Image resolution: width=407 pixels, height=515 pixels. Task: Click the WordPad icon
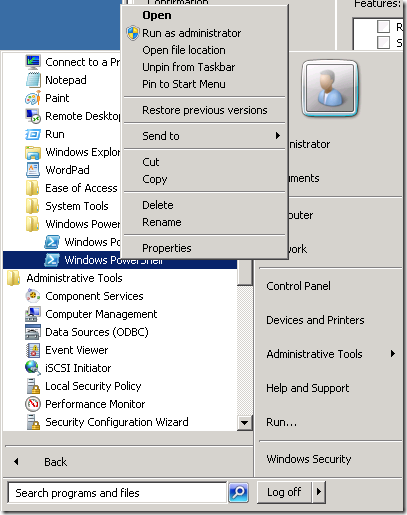(33, 170)
